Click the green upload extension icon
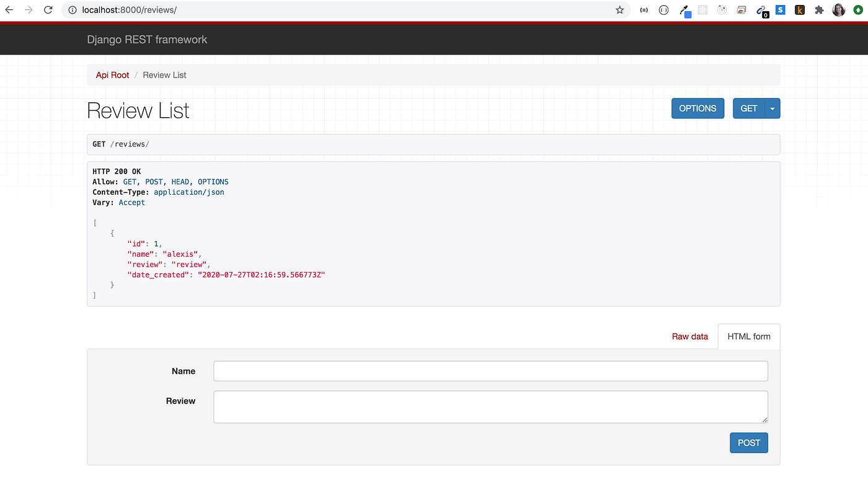The height and width of the screenshot is (494, 868). click(x=858, y=9)
